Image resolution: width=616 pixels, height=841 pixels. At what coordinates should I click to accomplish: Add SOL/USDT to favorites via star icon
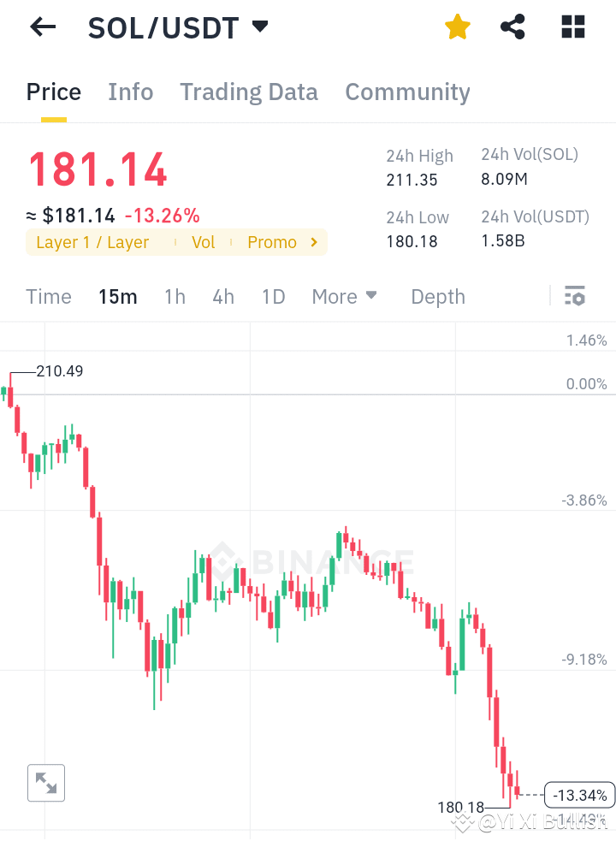coord(457,27)
